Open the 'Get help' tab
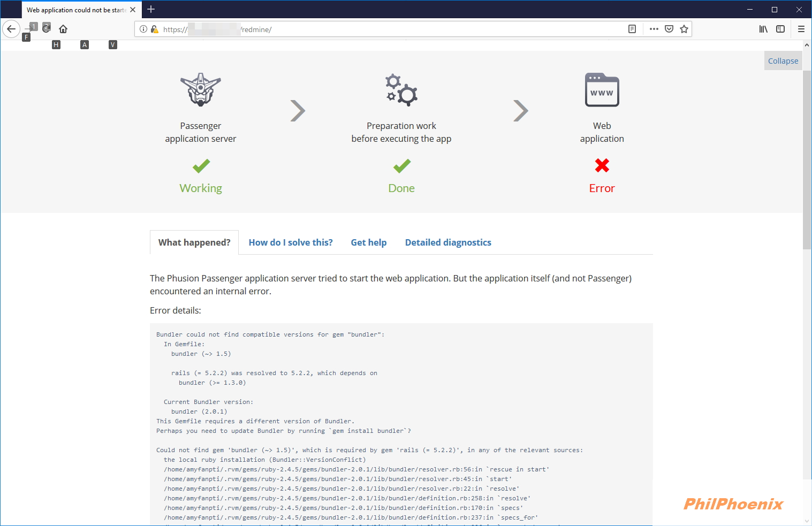This screenshot has width=812, height=526. (x=369, y=242)
